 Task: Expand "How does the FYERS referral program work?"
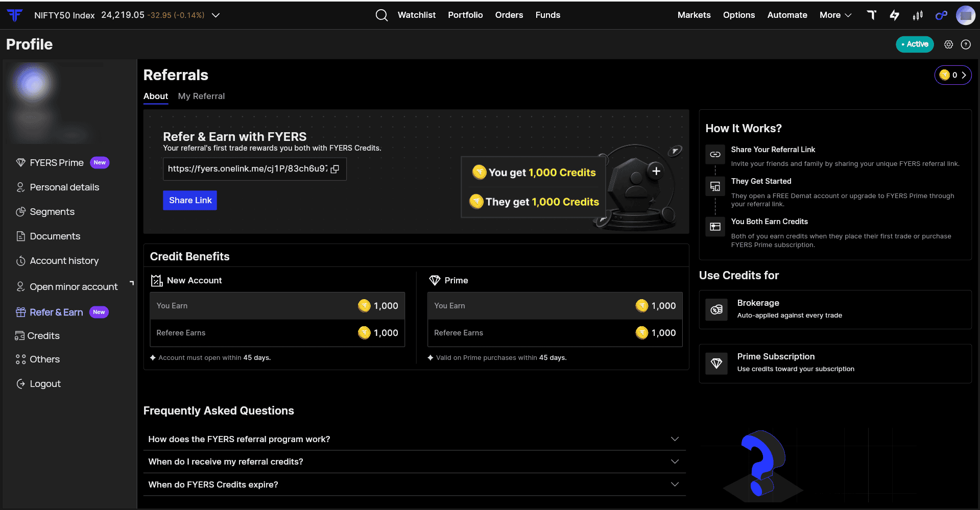[x=414, y=439]
